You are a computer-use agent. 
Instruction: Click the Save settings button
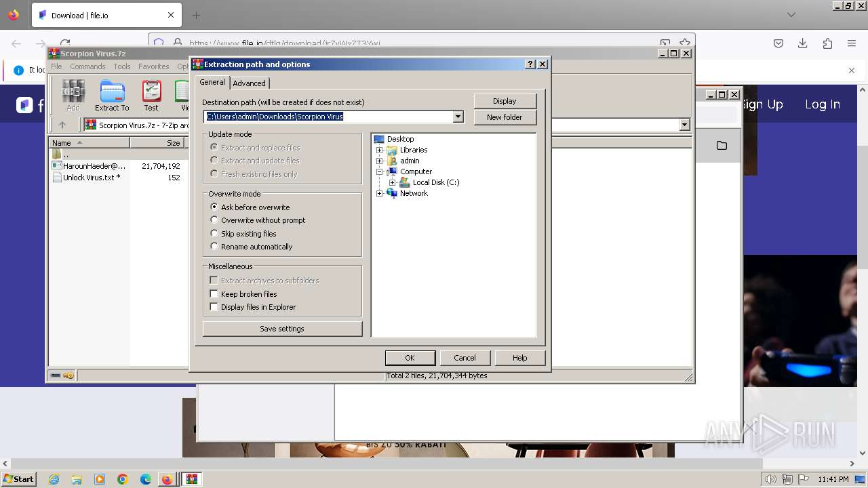[x=282, y=329]
